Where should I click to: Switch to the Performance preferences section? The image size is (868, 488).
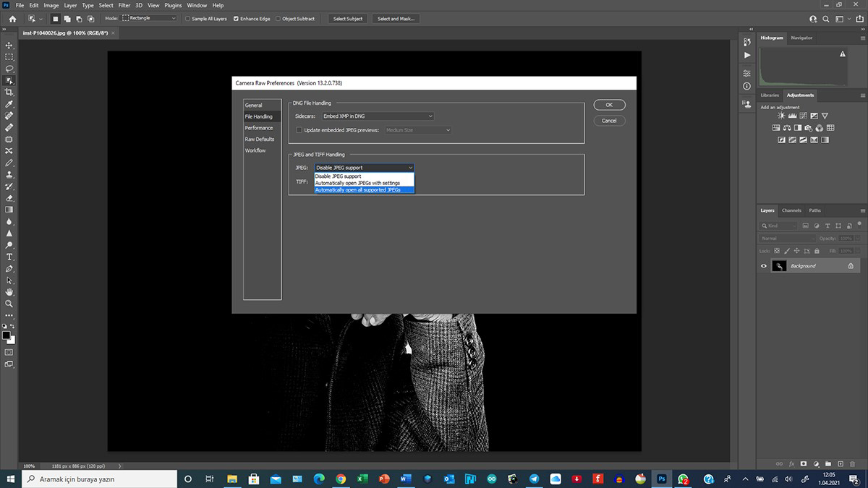click(258, 128)
